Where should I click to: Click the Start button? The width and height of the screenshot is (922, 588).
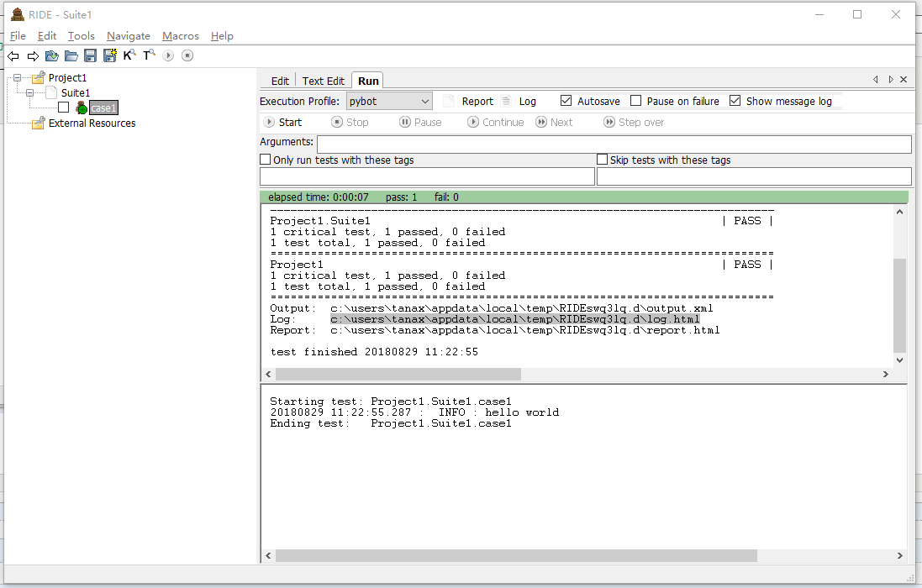point(283,122)
